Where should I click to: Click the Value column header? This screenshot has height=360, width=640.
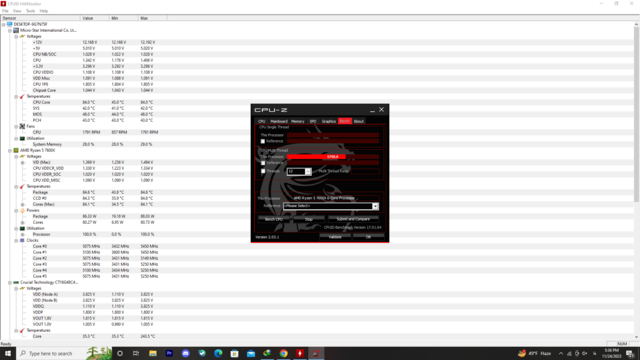pos(95,18)
